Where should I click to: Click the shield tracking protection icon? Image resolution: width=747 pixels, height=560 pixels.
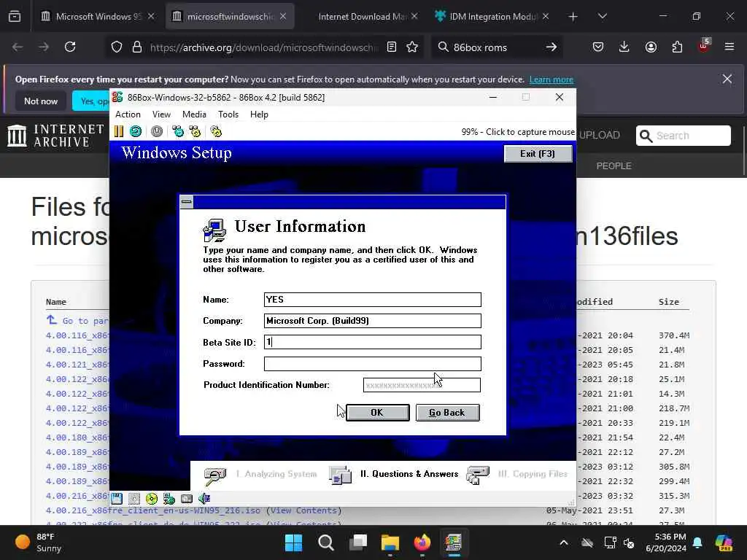point(117,47)
